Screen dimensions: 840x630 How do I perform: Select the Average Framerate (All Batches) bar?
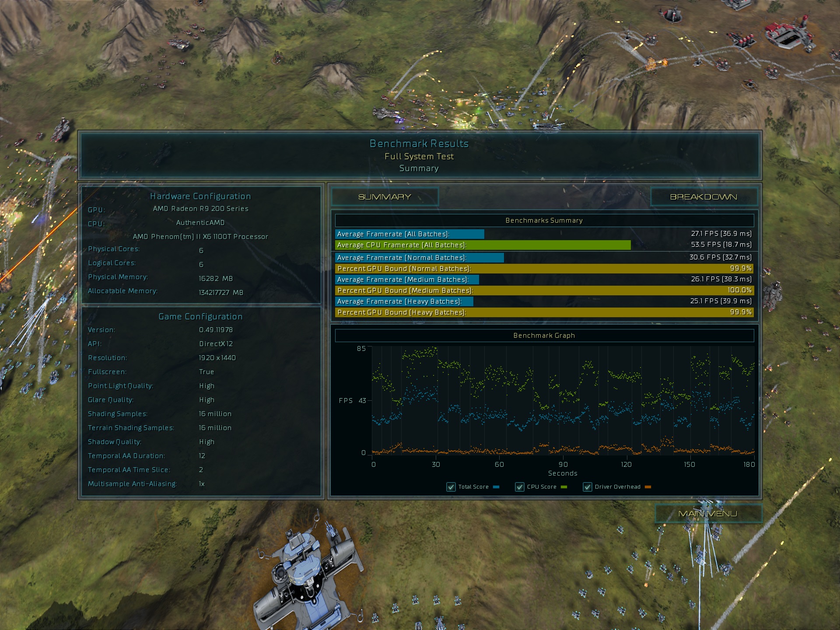409,234
